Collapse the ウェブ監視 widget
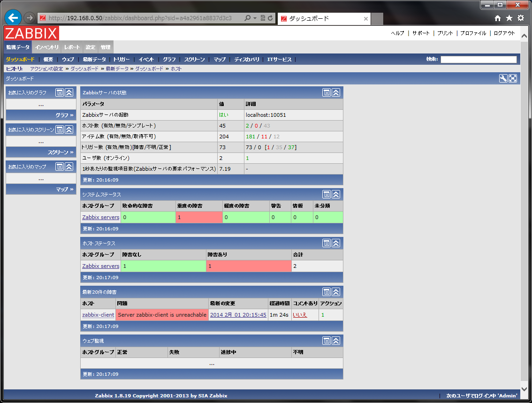This screenshot has width=532, height=403. 336,341
